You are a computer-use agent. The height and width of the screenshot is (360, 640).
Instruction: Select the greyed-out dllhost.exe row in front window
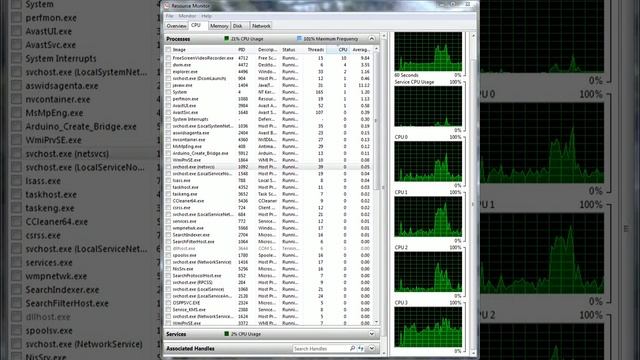pos(269,248)
